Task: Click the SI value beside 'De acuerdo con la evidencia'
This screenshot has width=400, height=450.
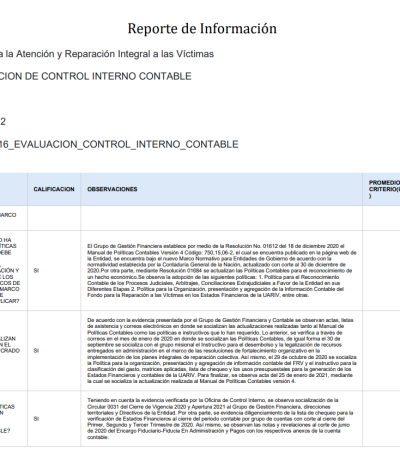Action: click(36, 350)
